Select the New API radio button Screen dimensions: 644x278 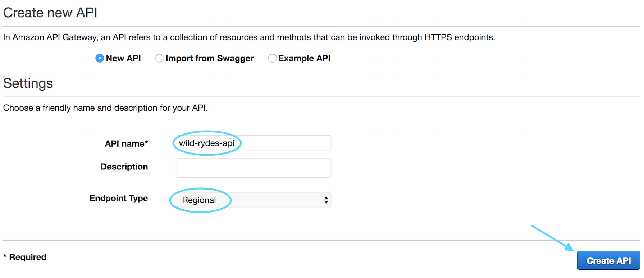(100, 58)
